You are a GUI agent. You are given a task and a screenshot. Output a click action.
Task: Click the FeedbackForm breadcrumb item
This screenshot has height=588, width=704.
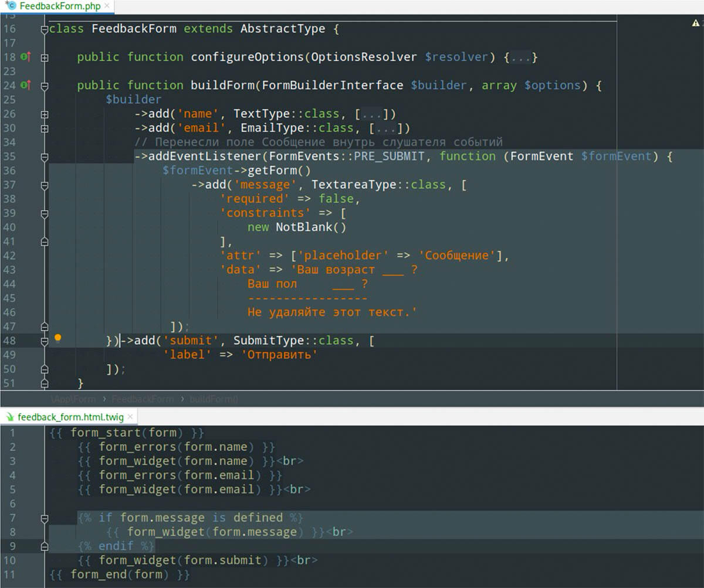pos(143,399)
